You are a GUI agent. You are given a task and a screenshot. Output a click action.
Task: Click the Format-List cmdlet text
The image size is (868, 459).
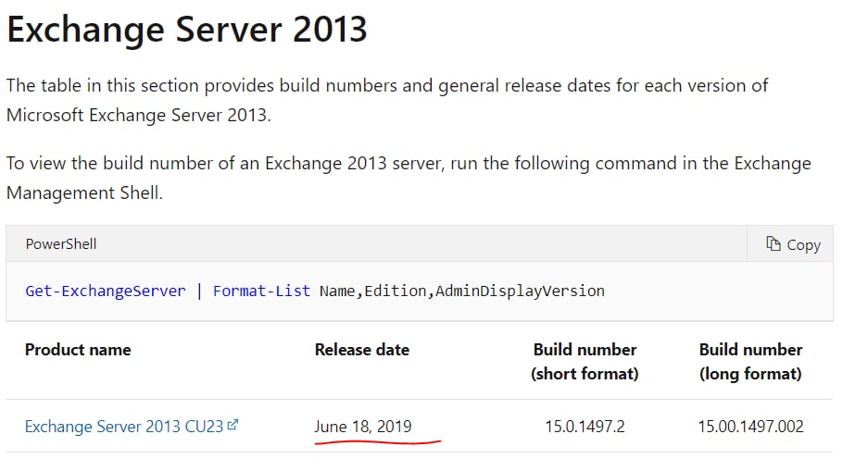coord(261,291)
